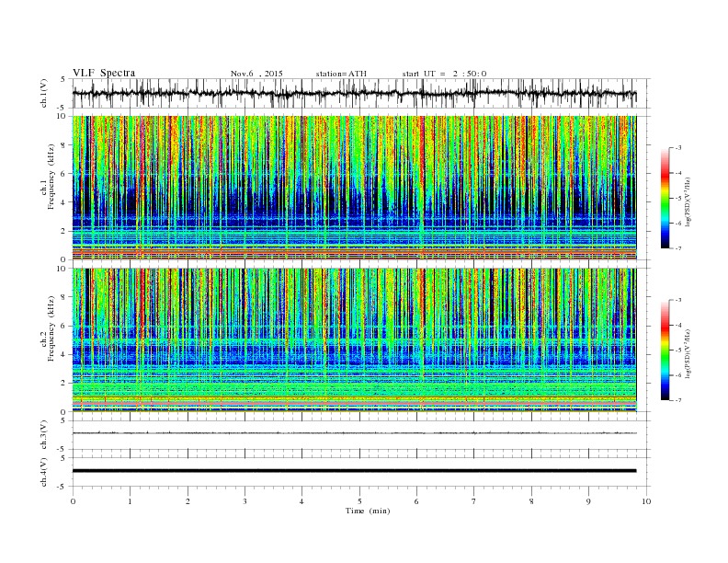The width and height of the screenshot is (728, 563).
Task: Click the "start UT = 2 :50: 0" text
Action: point(444,74)
